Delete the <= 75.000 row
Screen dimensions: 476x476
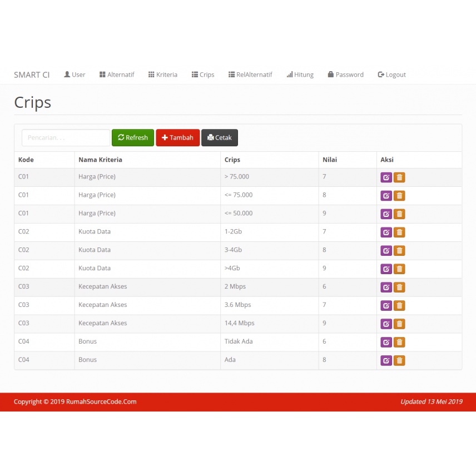click(x=399, y=196)
